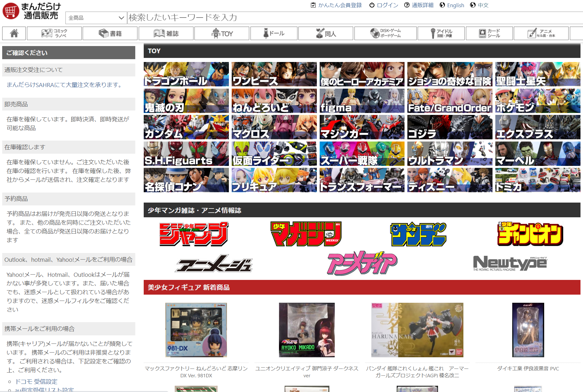Open the 書籍 books category
The image size is (583, 392).
pos(110,33)
